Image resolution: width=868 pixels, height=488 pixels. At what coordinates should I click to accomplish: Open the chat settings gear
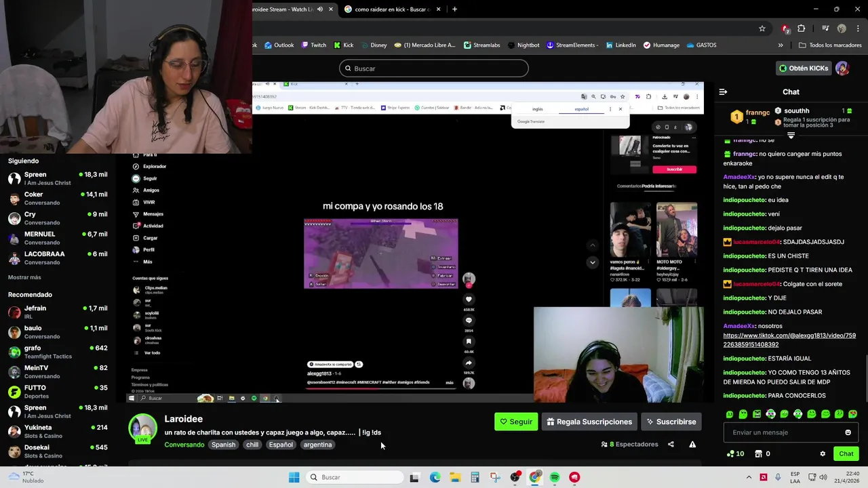click(823, 454)
